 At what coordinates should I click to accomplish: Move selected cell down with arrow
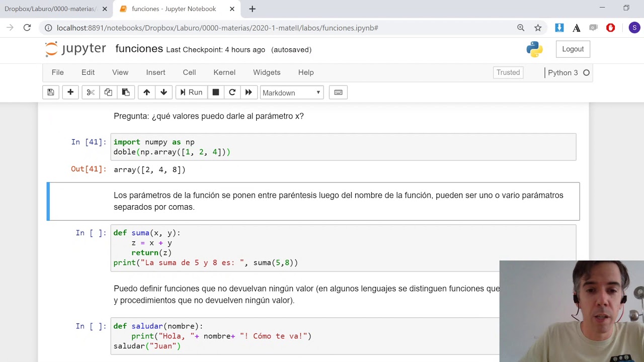pos(164,93)
